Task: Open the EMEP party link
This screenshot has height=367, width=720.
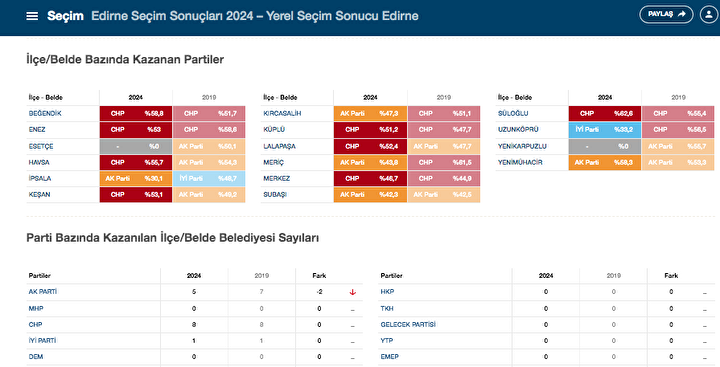Action: [x=389, y=356]
